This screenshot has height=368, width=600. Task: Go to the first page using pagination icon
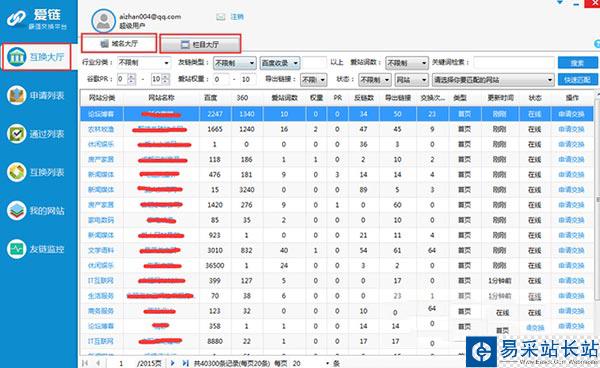85,363
